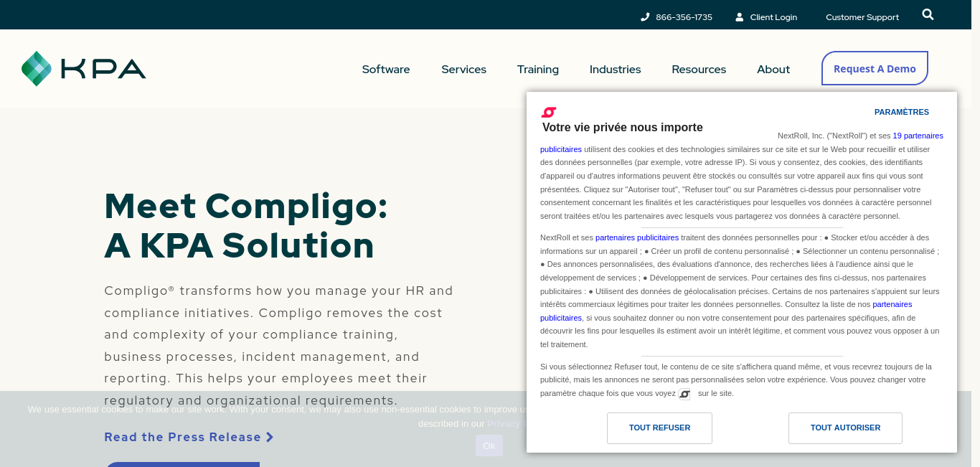Open the Software menu
This screenshot has width=980, height=467.
(386, 70)
